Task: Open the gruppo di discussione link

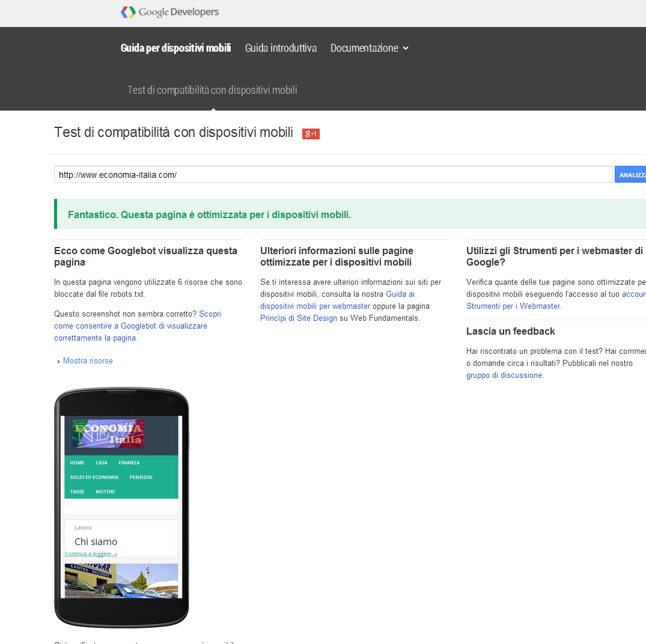Action: tap(504, 375)
